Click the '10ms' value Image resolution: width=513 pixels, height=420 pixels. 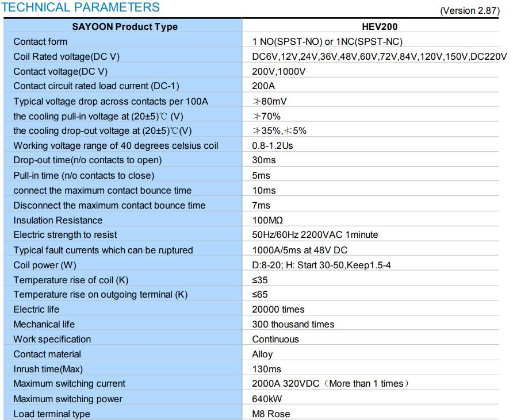point(264,191)
